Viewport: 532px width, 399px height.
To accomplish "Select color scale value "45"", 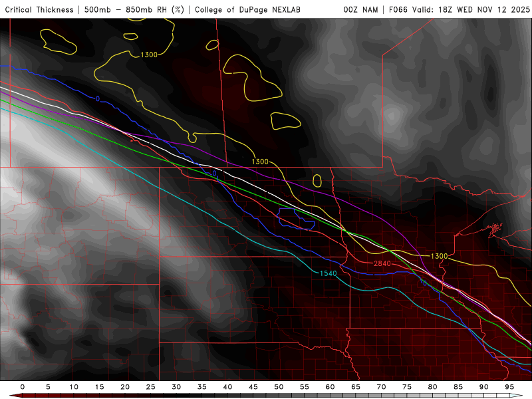I will (253, 387).
